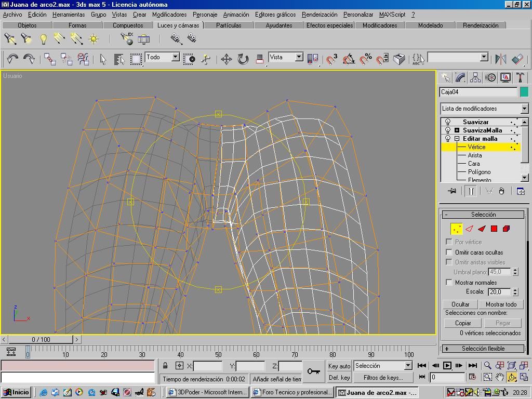532x399 pixels.
Task: Open the Utilities hammer panel tab
Action: pyautogui.click(x=520, y=77)
